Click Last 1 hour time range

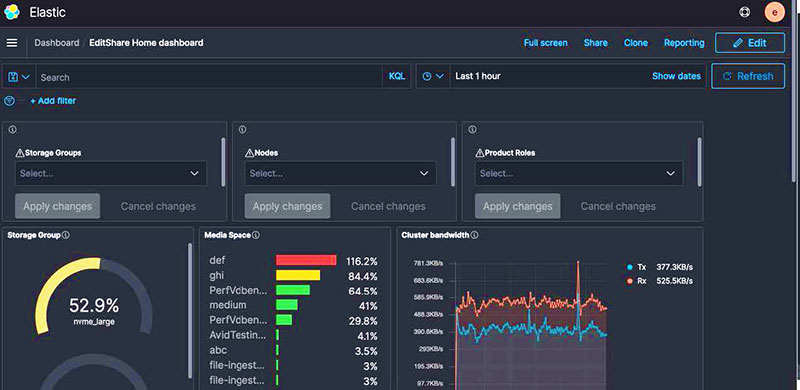(478, 76)
